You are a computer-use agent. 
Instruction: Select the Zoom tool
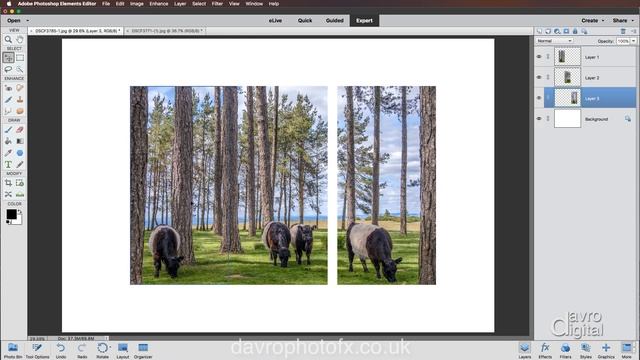point(8,40)
